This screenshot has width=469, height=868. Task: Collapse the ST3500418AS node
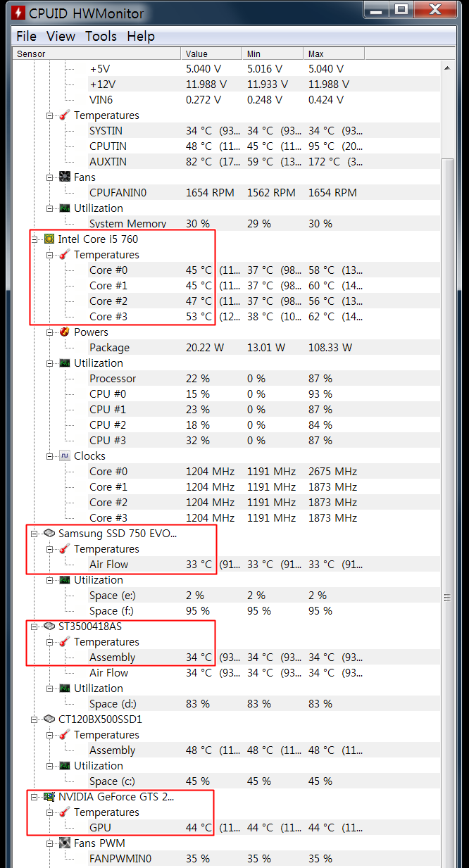click(35, 627)
